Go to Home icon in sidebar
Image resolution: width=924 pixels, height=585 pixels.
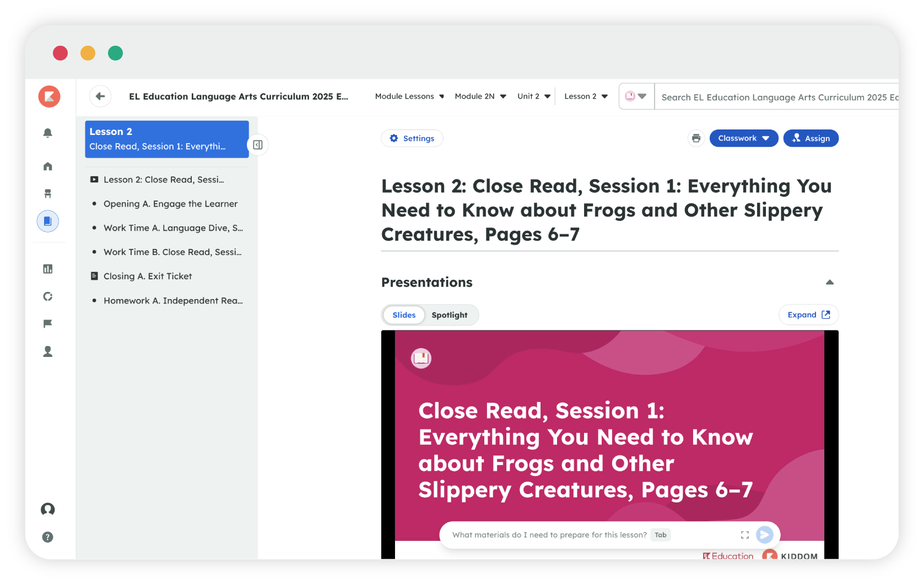click(x=48, y=166)
